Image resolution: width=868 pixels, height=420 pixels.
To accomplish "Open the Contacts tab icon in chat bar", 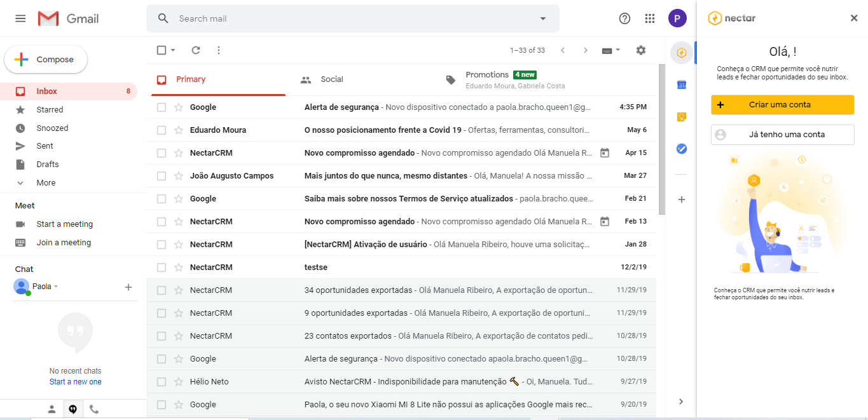I will [x=52, y=409].
